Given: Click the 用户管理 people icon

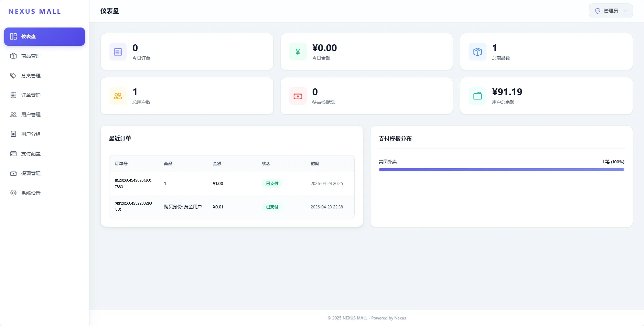Looking at the screenshot, I should 13,115.
